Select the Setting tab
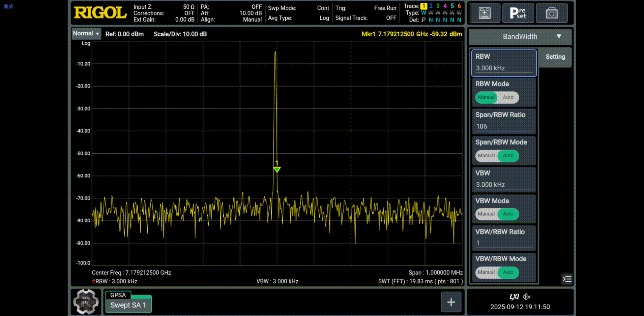This screenshot has width=644, height=316. 555,57
